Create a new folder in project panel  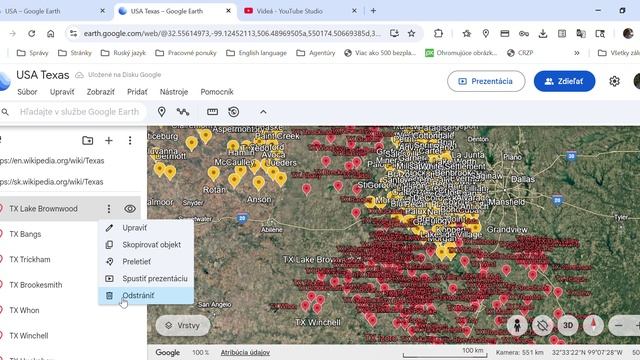coord(87,140)
